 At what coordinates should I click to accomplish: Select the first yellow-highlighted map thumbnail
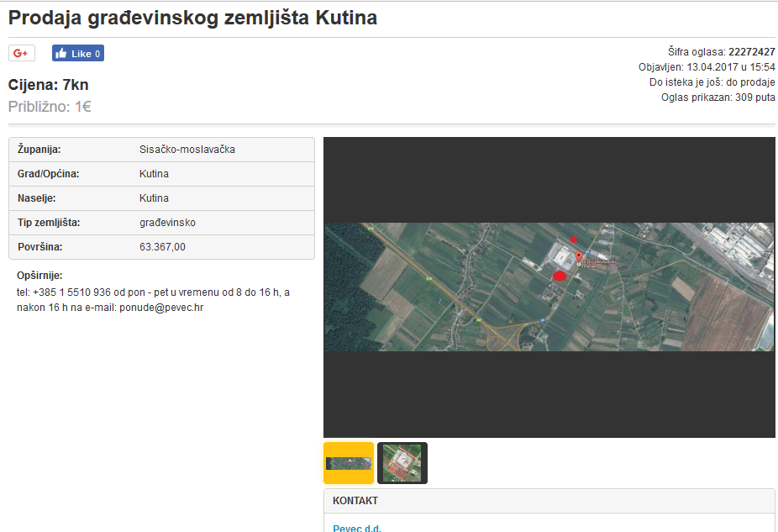tap(349, 463)
